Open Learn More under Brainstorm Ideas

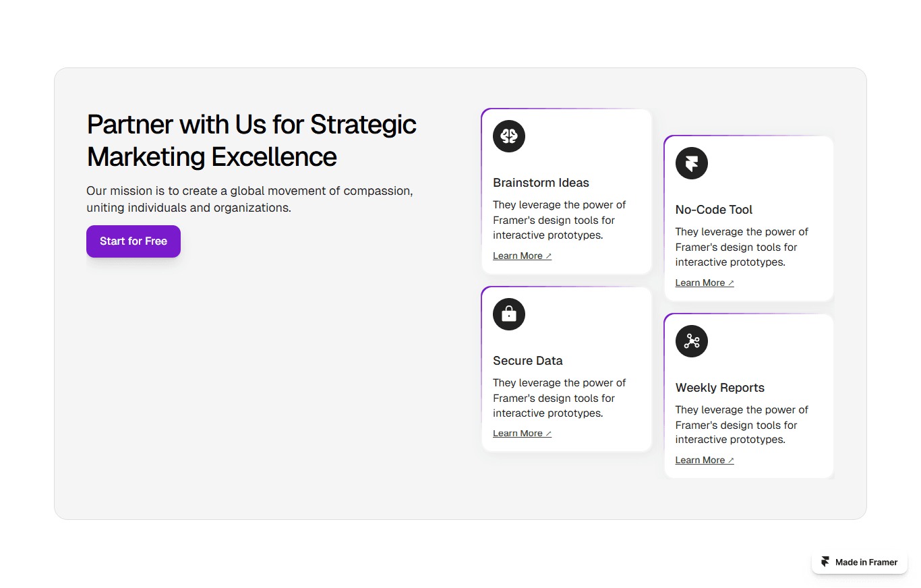tap(523, 256)
